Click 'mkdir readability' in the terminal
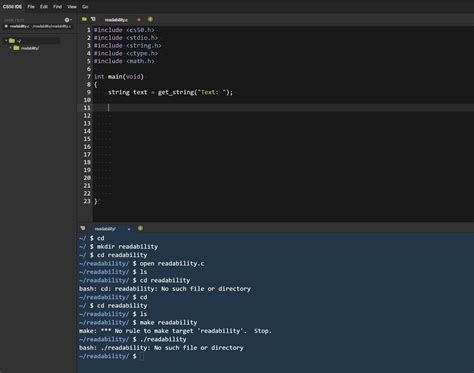 (127, 247)
